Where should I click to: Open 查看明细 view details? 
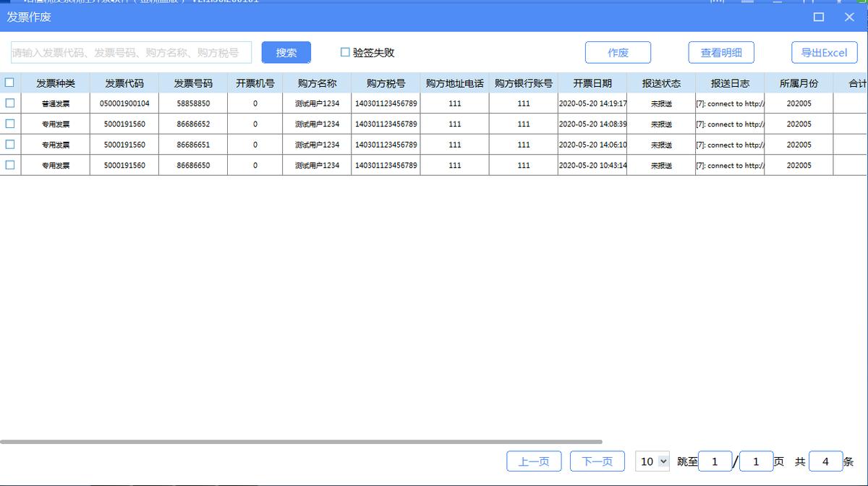[721, 52]
